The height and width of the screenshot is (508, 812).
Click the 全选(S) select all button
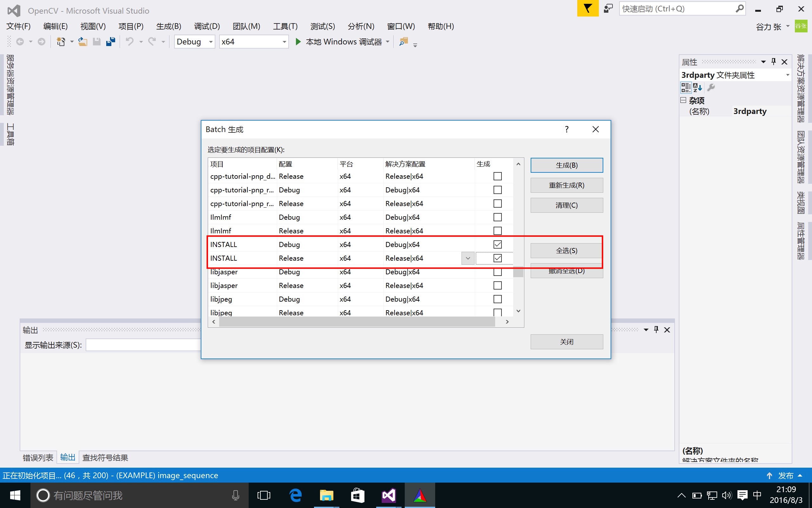pyautogui.click(x=566, y=251)
